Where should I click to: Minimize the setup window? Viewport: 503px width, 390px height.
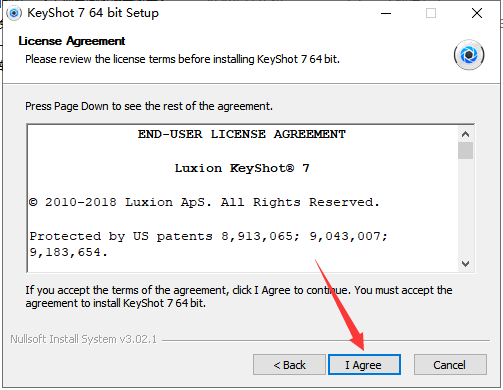click(386, 13)
